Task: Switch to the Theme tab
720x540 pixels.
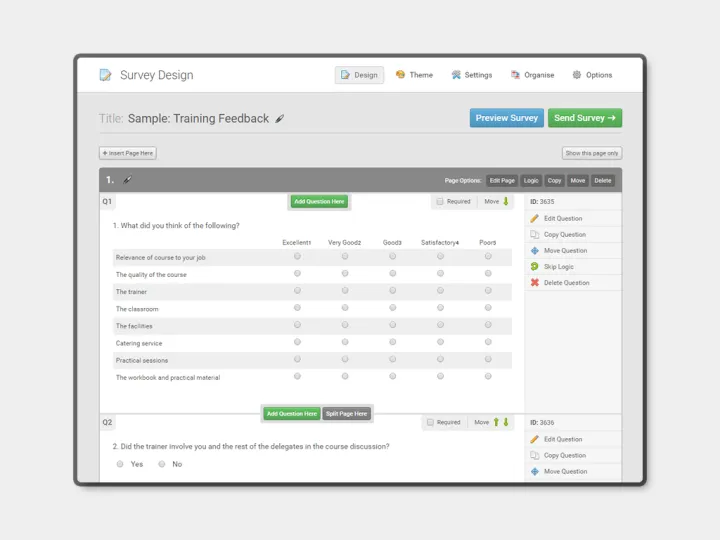Action: [x=414, y=75]
